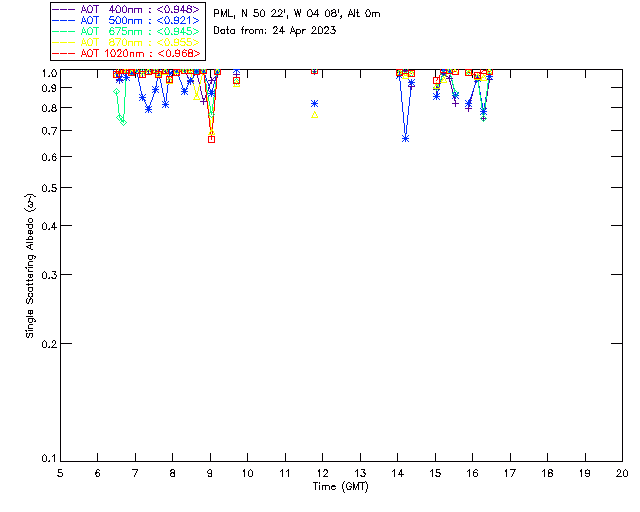Click the x-axis tick label '7'
640x512 pixels.
[x=135, y=473]
